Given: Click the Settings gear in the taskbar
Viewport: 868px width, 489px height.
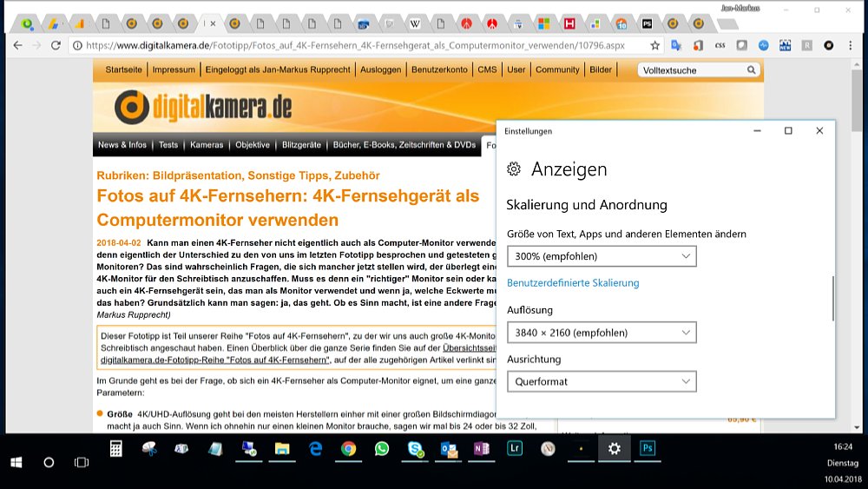Looking at the screenshot, I should coord(614,448).
